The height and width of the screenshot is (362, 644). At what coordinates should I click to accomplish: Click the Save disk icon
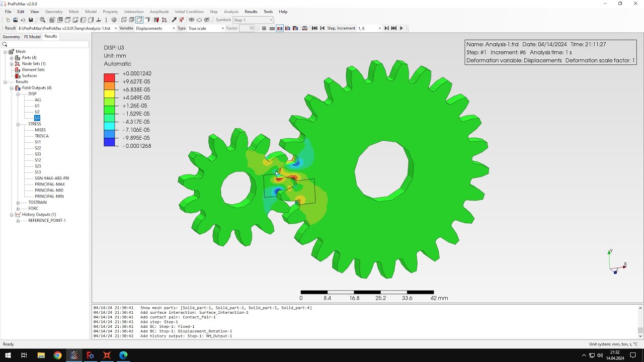(31, 20)
